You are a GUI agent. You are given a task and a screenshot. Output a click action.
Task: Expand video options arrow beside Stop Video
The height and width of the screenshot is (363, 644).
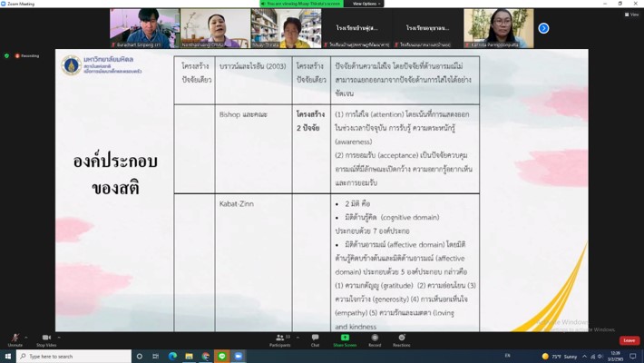coord(60,335)
